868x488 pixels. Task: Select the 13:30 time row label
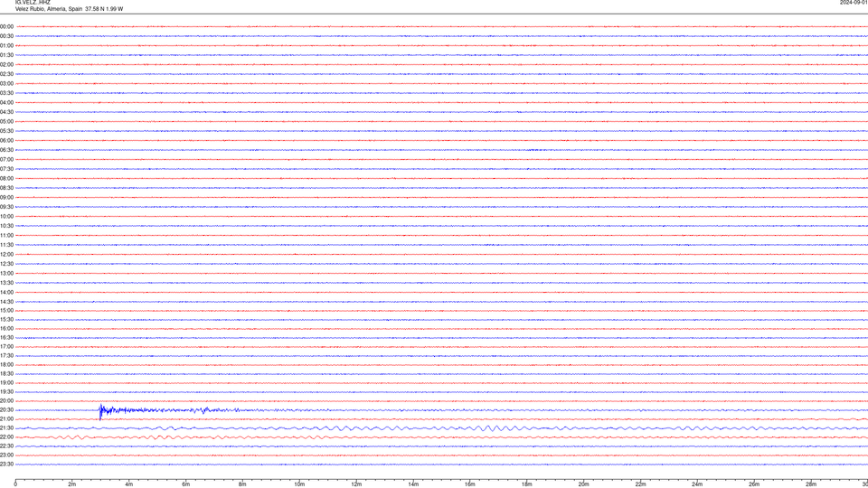click(x=6, y=283)
